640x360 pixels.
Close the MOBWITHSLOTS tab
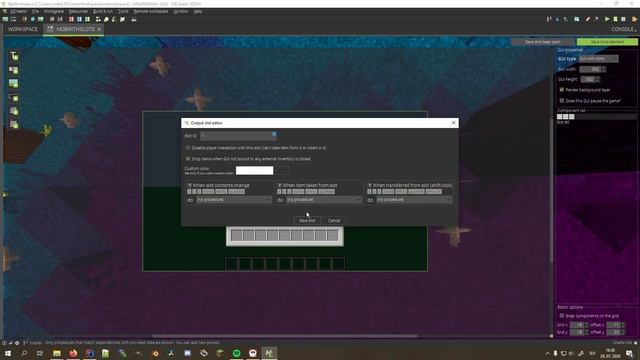pos(99,29)
